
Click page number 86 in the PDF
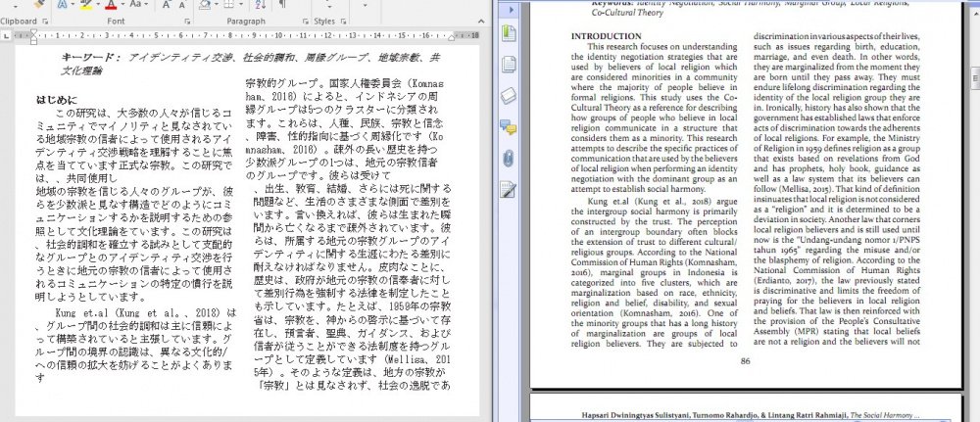745,361
